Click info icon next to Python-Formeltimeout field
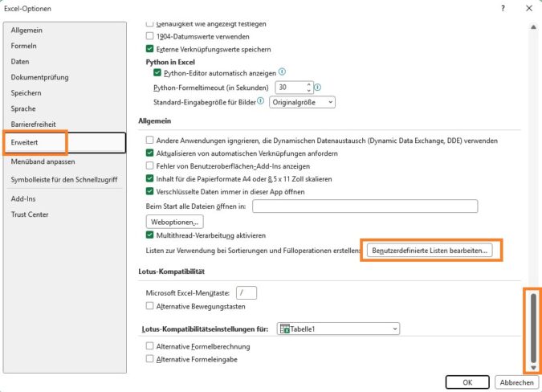The height and width of the screenshot is (392, 542). 318,87
